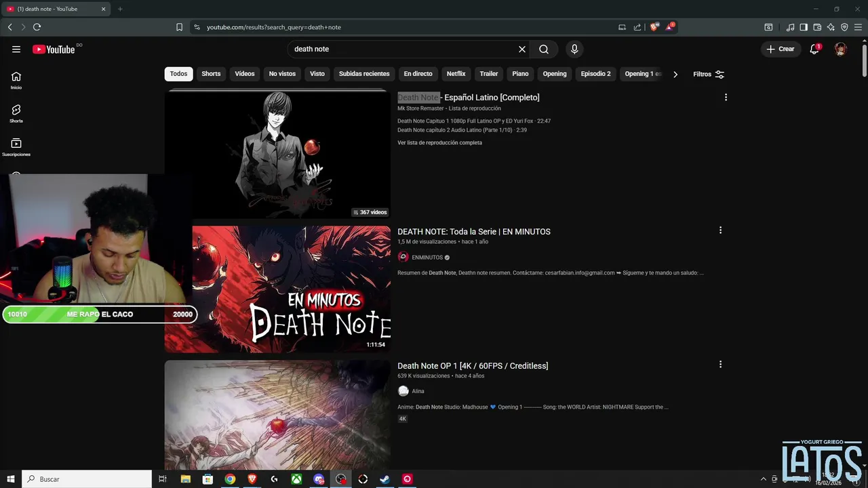The height and width of the screenshot is (488, 868).
Task: Select the Netflix chip
Action: pos(456,74)
